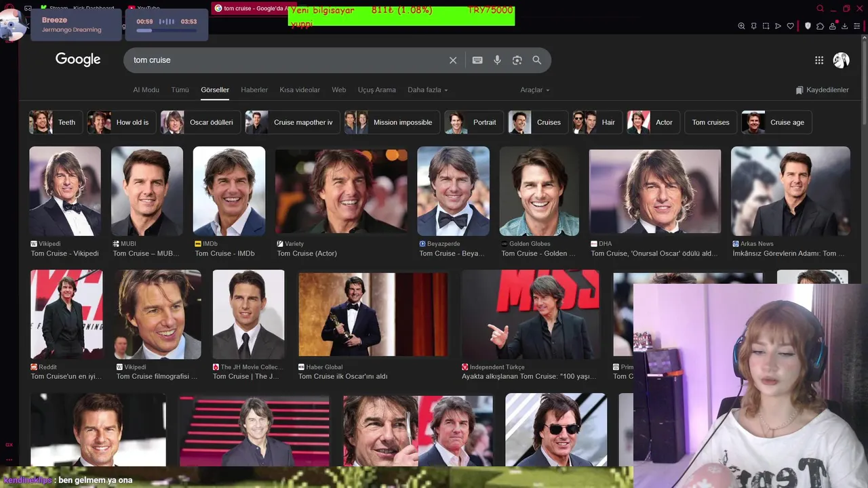Open the send/flow arrow icon
Image resolution: width=868 pixels, height=488 pixels.
click(x=778, y=26)
